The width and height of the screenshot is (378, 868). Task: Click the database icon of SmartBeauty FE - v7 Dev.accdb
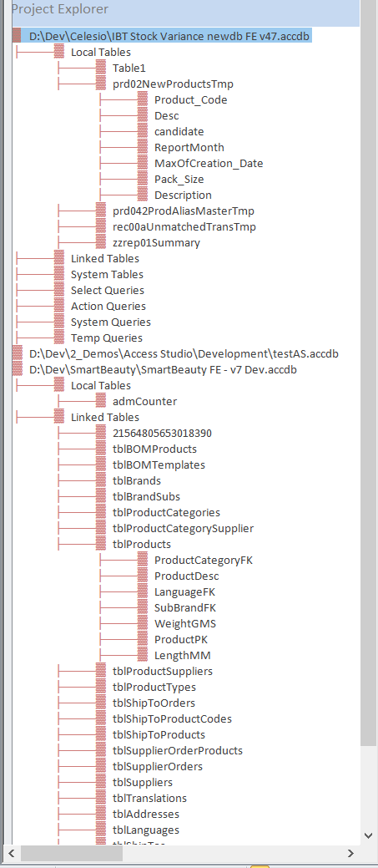pos(18,370)
